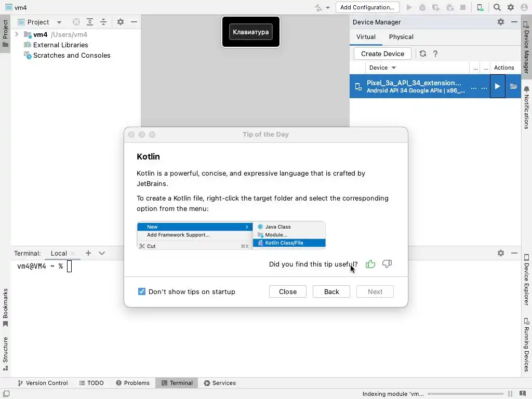Click the Search Everywhere magnifier icon
The height and width of the screenshot is (399, 532).
click(x=497, y=7)
